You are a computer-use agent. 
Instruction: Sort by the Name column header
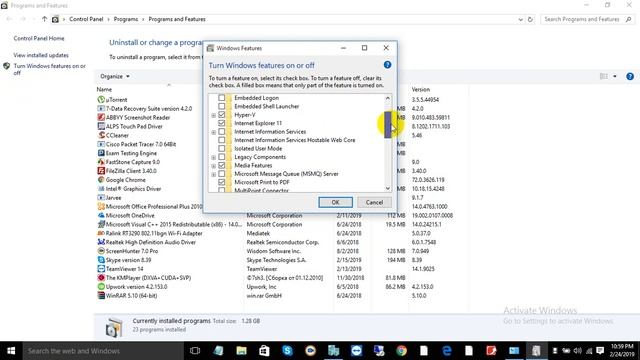tap(104, 89)
